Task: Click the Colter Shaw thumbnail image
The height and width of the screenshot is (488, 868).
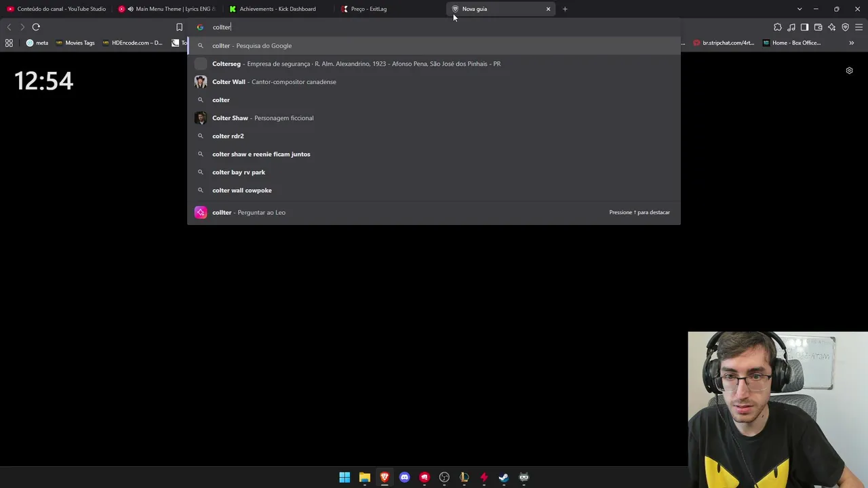Action: click(201, 118)
